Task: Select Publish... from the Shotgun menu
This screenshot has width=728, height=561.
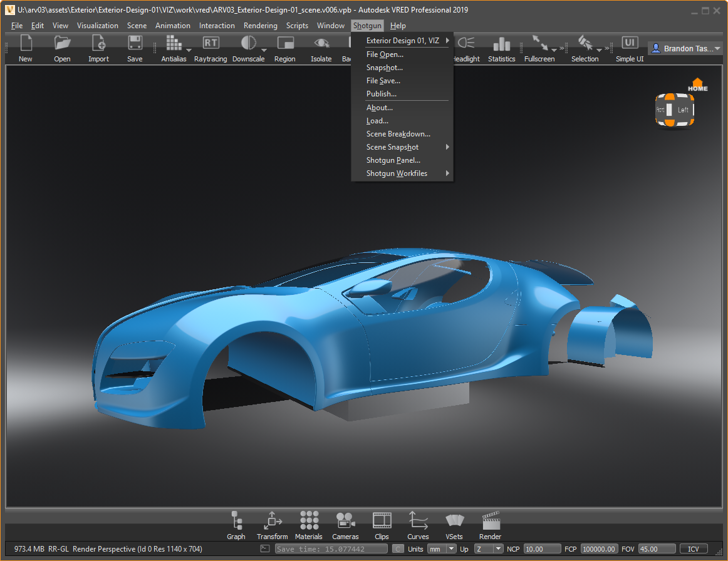Action: tap(382, 94)
